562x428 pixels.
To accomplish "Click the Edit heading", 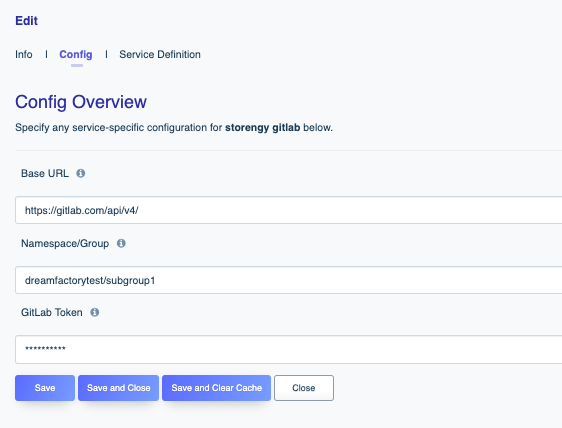I will click(27, 21).
